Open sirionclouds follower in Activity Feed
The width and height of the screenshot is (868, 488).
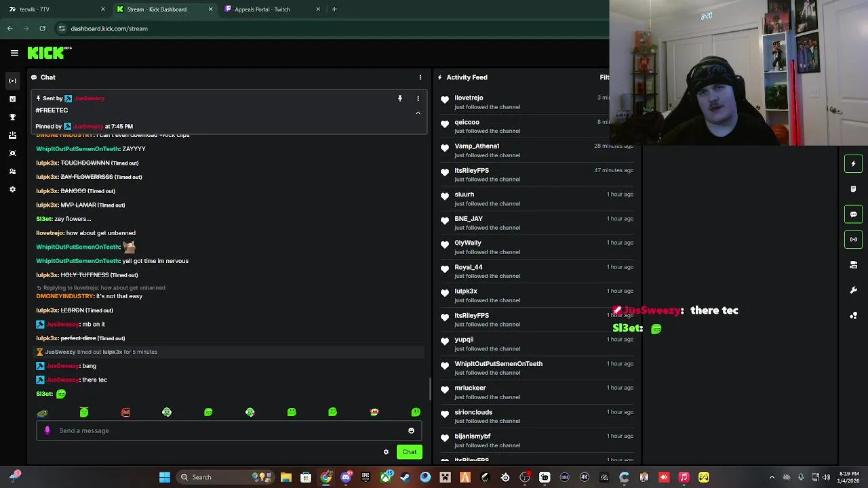(473, 412)
